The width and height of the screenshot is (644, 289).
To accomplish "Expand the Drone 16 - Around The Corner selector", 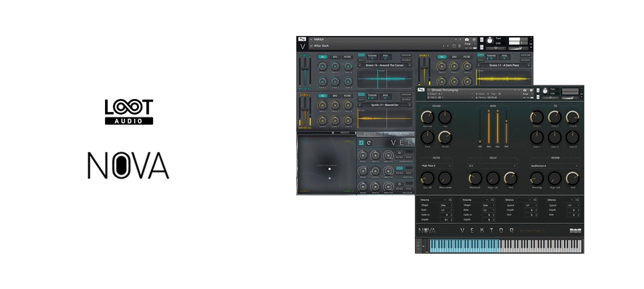I will pyautogui.click(x=384, y=66).
